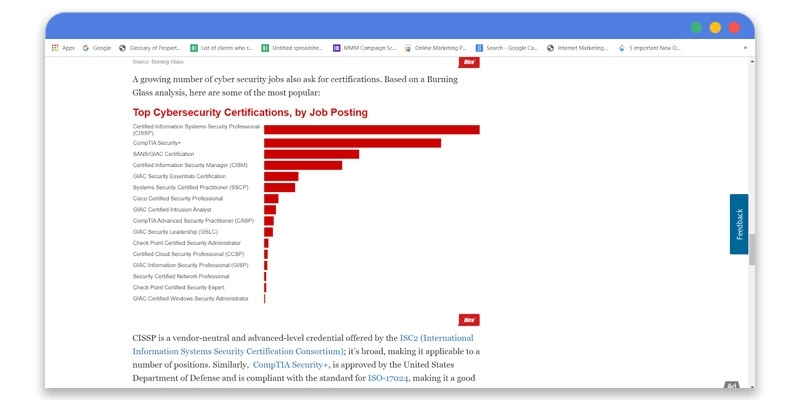The height and width of the screenshot is (400, 800).
Task: Click the chart title Top Cybersecurity Certifications
Action: point(250,112)
